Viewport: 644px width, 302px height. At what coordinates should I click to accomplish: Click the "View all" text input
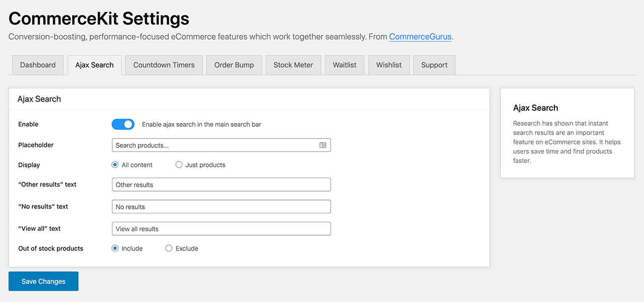(x=221, y=229)
